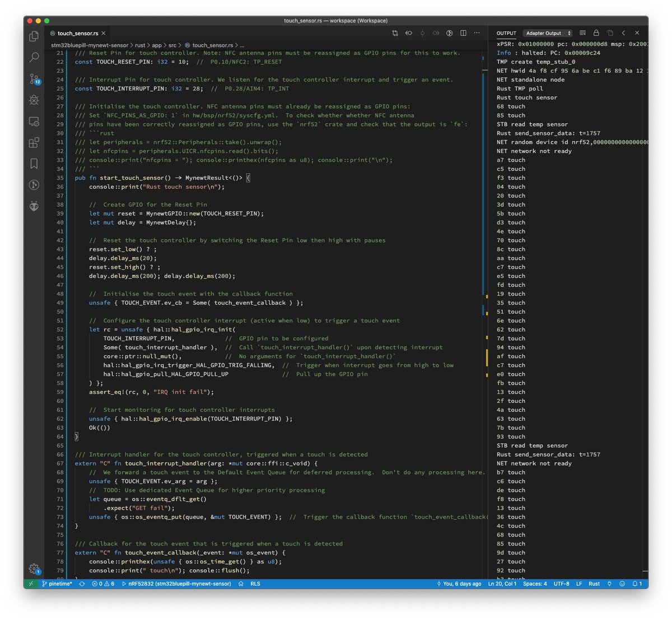The image size is (672, 620).
Task: Clear the Adapter Output panel
Action: pyautogui.click(x=582, y=33)
